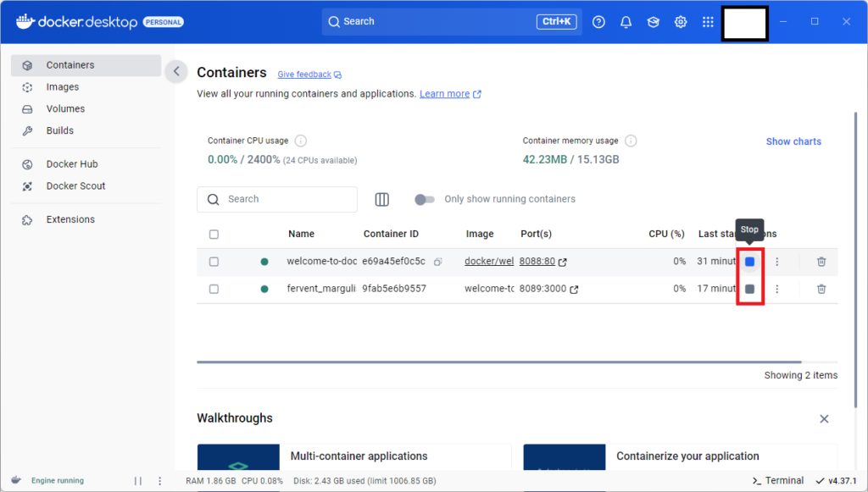
Task: Open Docker Desktop settings gear
Action: [x=681, y=21]
